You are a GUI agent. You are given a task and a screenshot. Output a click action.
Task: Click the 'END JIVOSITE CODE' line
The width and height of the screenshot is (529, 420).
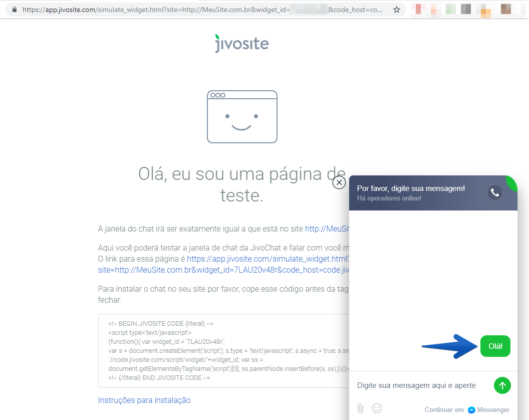pyautogui.click(x=159, y=378)
